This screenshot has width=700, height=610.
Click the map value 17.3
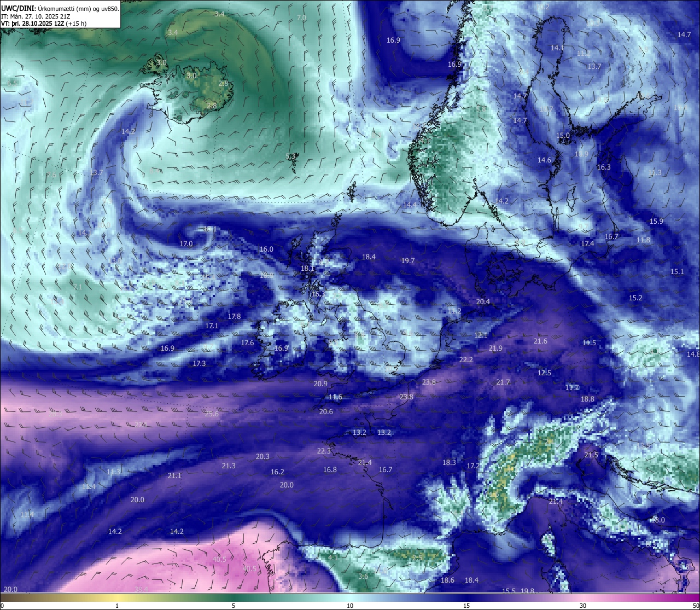pos(199,363)
